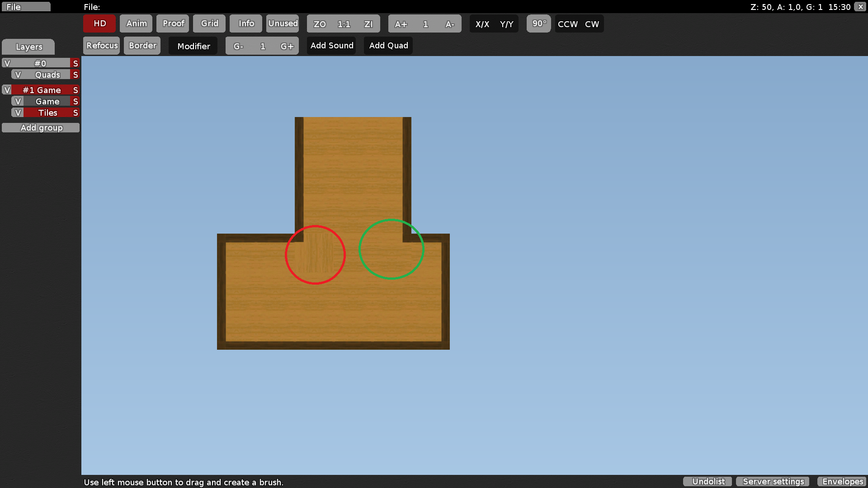Toggle visibility of Quads layer
Screen dimensions: 868x488
18,75
